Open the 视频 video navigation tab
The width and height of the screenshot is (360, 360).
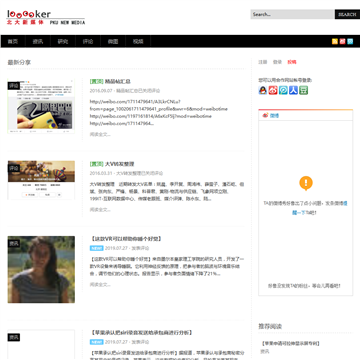(138, 41)
